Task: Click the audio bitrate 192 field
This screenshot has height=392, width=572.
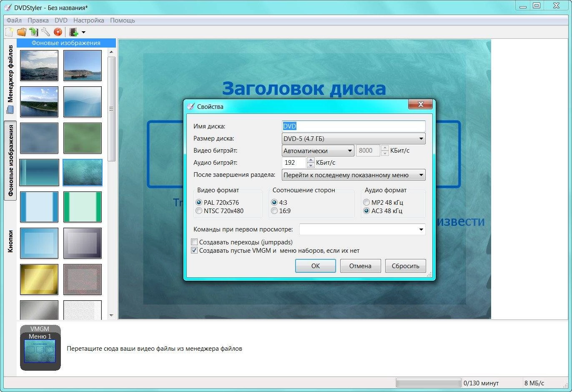Action: pyautogui.click(x=294, y=163)
